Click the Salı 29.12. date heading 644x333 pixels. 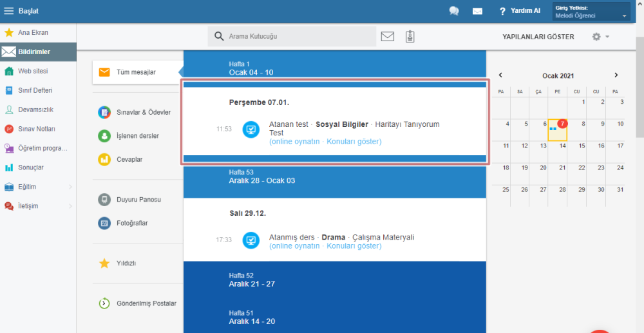[x=248, y=213]
